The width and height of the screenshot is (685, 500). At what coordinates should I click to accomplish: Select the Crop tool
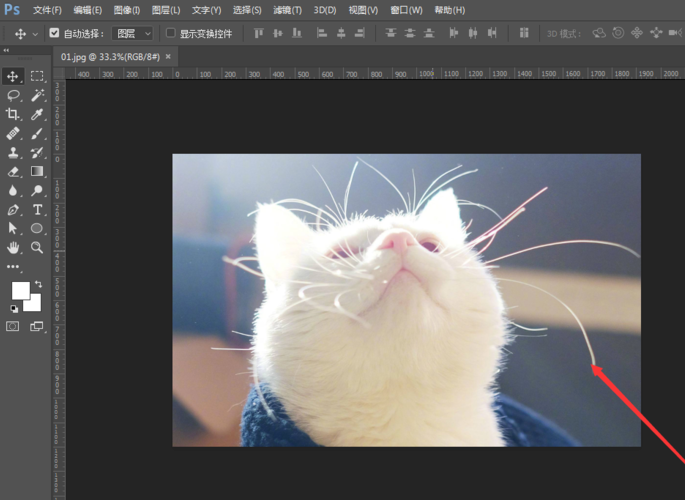13,114
